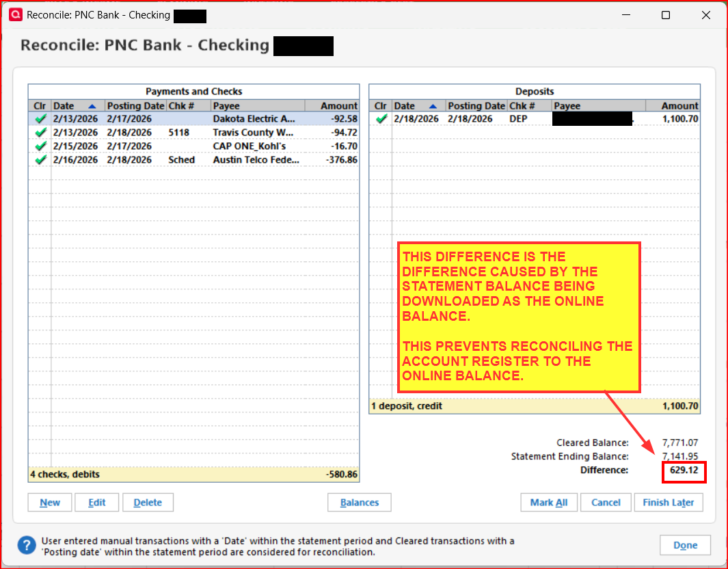The image size is (728, 569).
Task: Click Statement Ending Balance value 7,141.95
Action: (x=680, y=456)
